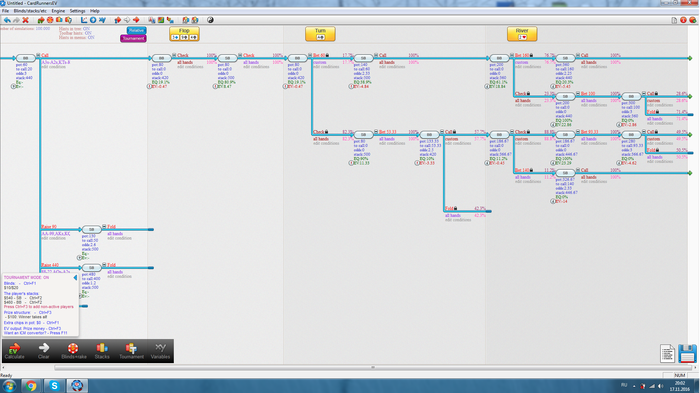
Task: Click the red X delete icon
Action: [x=25, y=20]
